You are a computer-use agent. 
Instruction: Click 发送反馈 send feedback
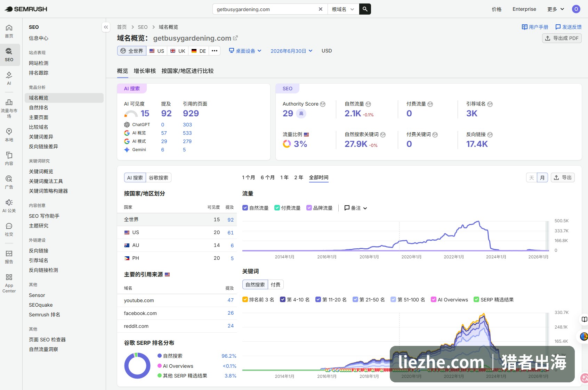pyautogui.click(x=568, y=27)
